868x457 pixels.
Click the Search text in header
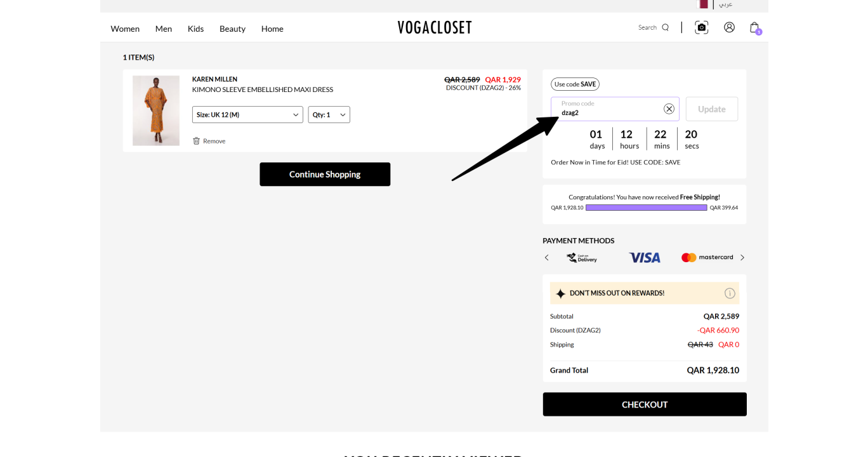(647, 27)
